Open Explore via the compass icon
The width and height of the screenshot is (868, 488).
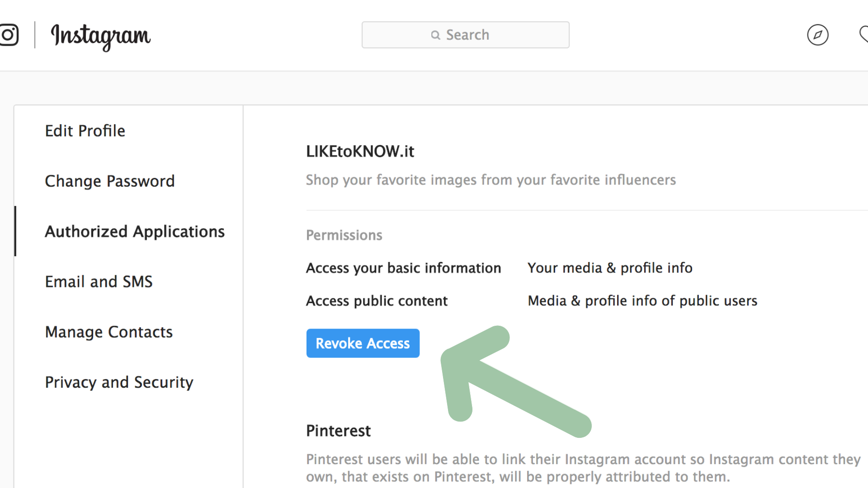pos(818,35)
